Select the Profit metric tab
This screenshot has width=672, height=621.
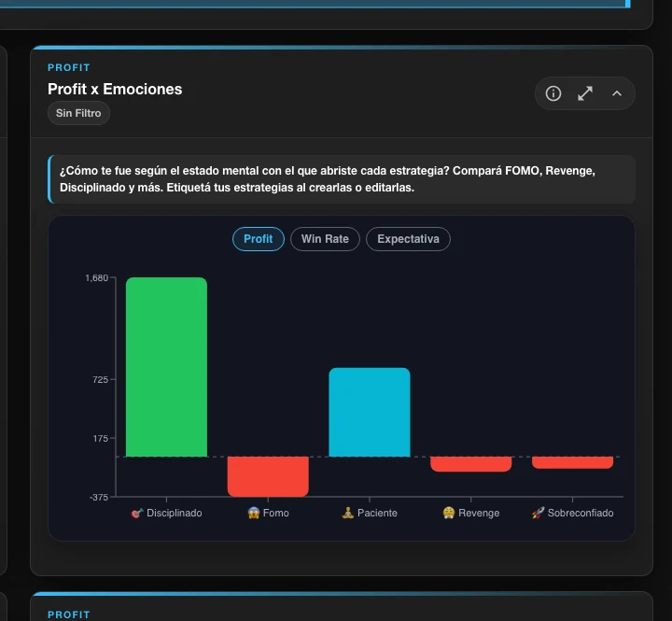coord(258,239)
